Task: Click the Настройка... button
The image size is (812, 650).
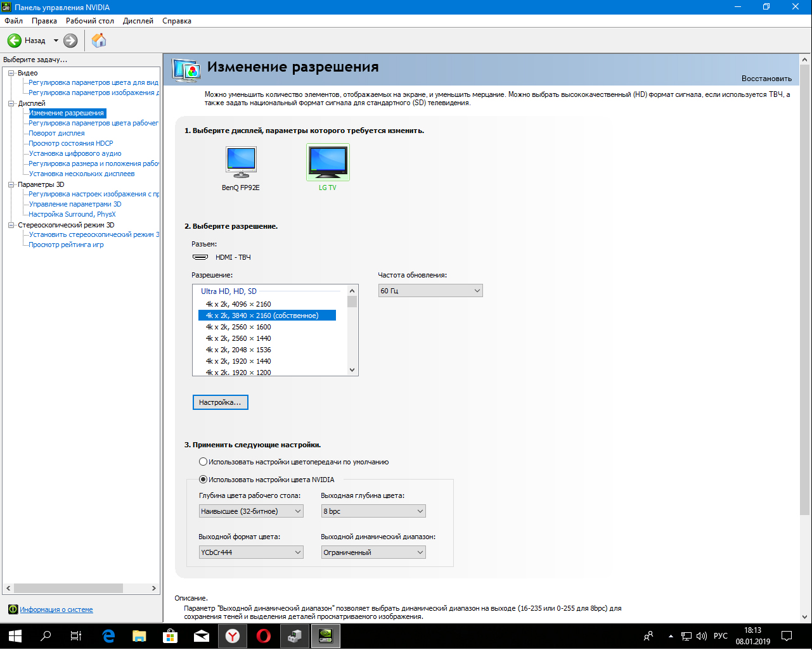Action: (x=220, y=402)
